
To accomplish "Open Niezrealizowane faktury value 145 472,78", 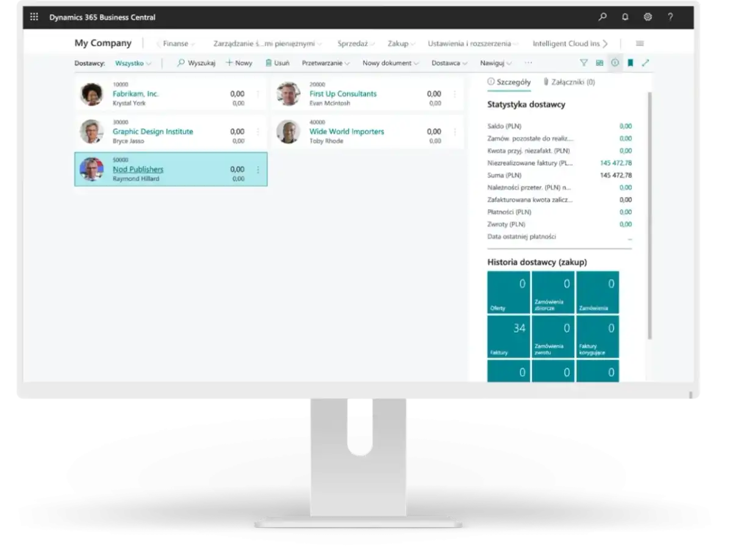I will pyautogui.click(x=616, y=163).
